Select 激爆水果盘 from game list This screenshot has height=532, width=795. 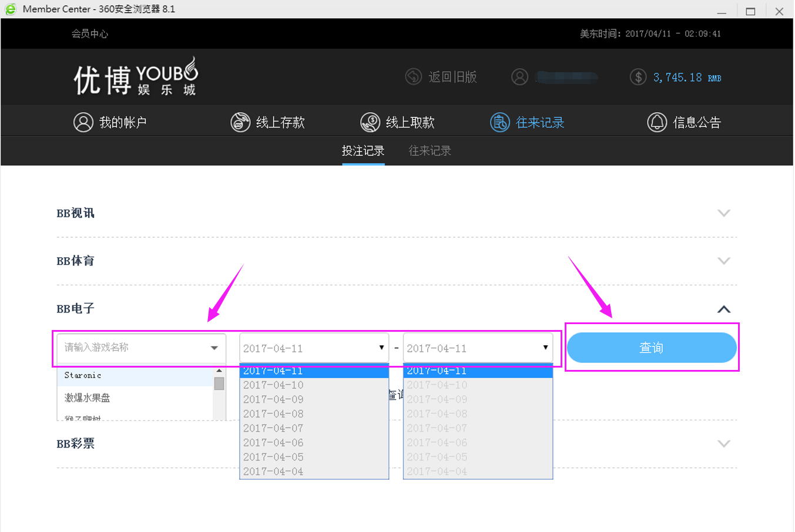135,398
